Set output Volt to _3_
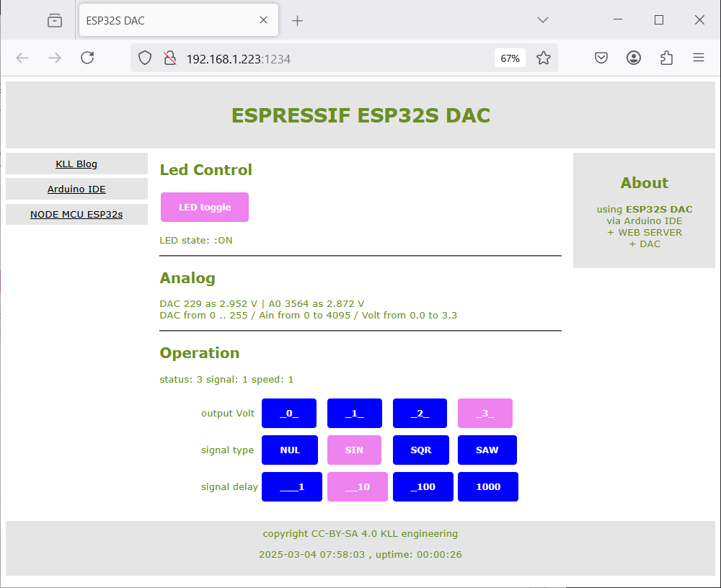 tap(485, 414)
